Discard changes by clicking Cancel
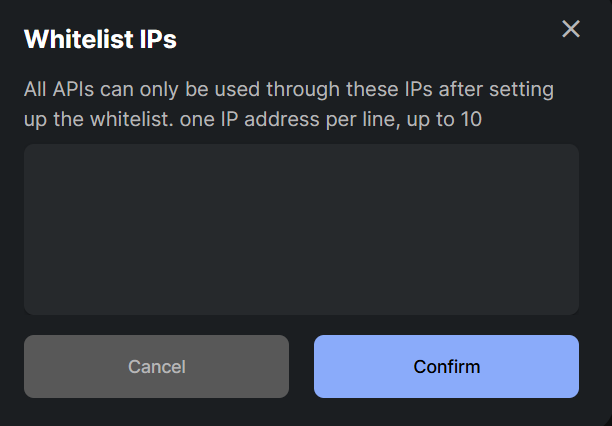The width and height of the screenshot is (612, 426). [156, 366]
